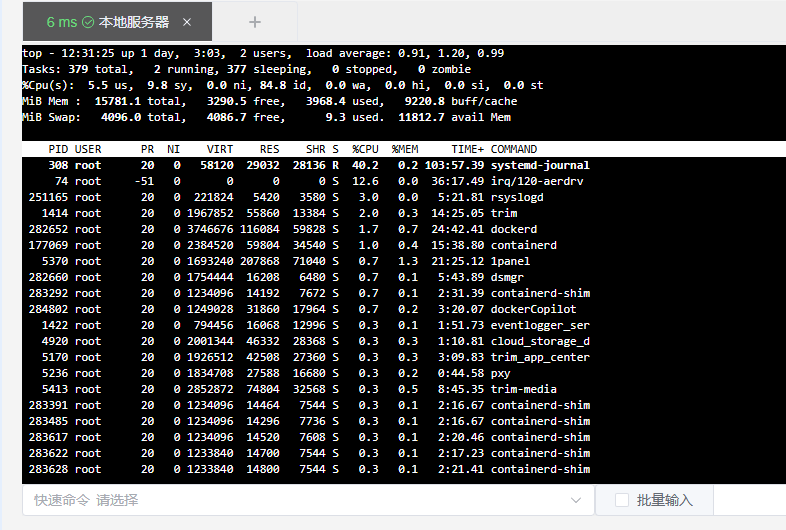
Task: Enable the 批量输入 checkbox
Action: pos(622,500)
